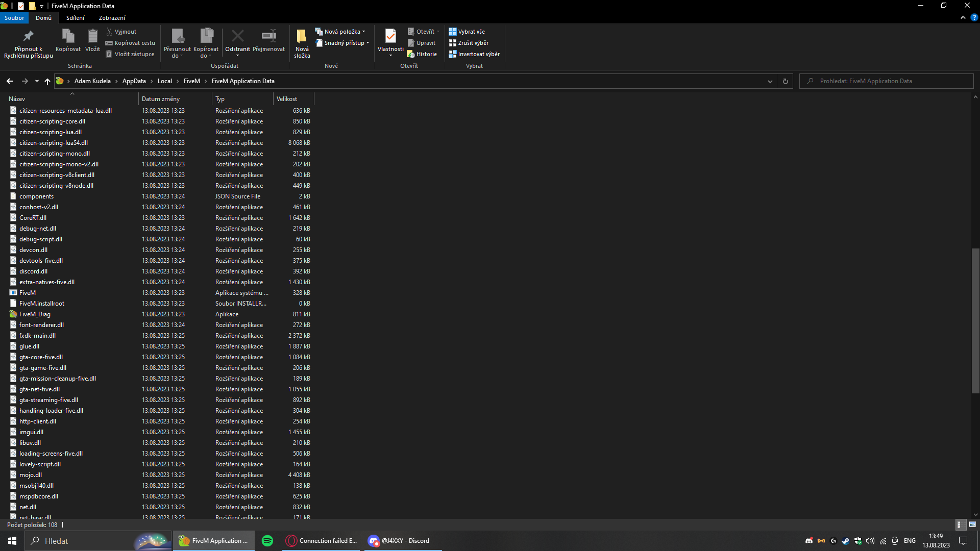Image resolution: width=980 pixels, height=551 pixels.
Task: Collapse the ribbon with the chevron
Action: tap(963, 17)
